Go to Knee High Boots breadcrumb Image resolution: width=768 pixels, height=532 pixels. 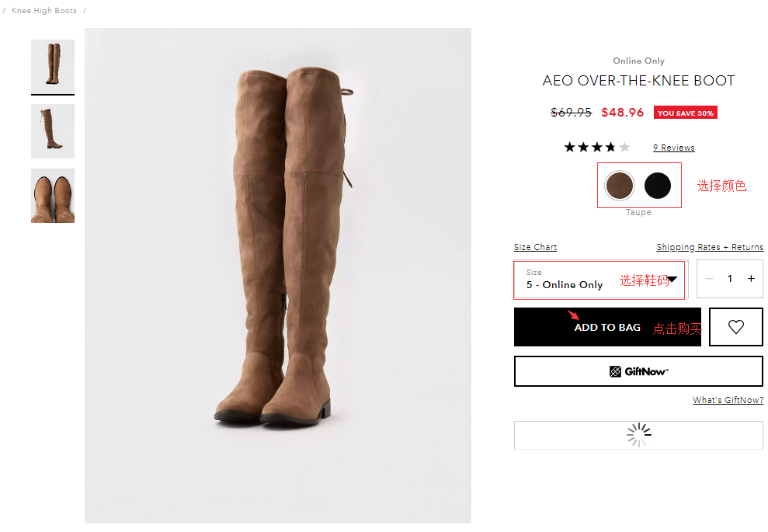(x=44, y=11)
